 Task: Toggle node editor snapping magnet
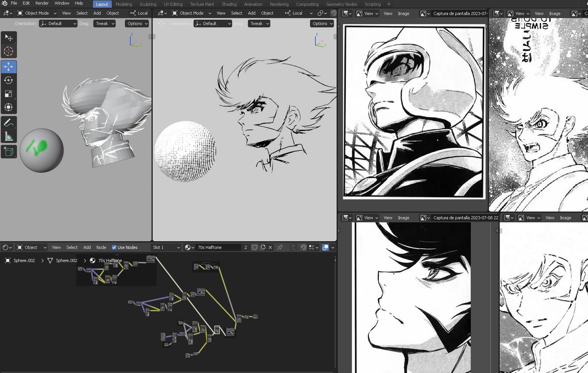pos(303,247)
